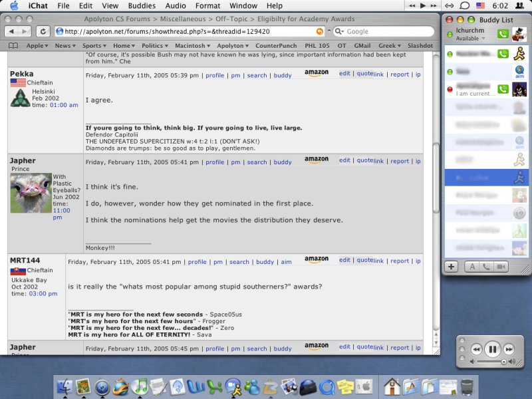Click the add buddy plus button
Image resolution: width=532 pixels, height=399 pixels.
452,267
